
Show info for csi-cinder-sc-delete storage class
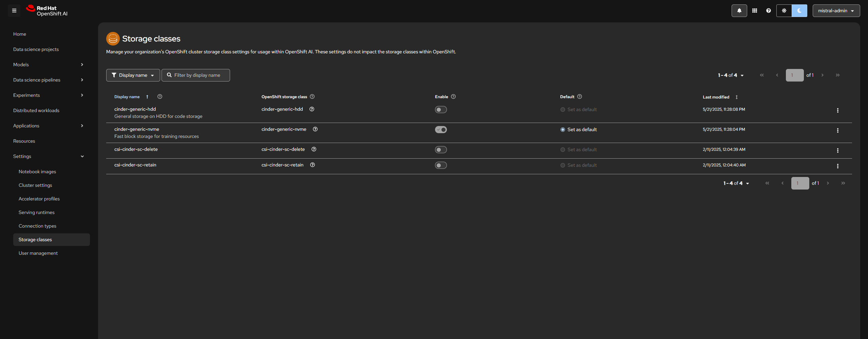(x=314, y=149)
